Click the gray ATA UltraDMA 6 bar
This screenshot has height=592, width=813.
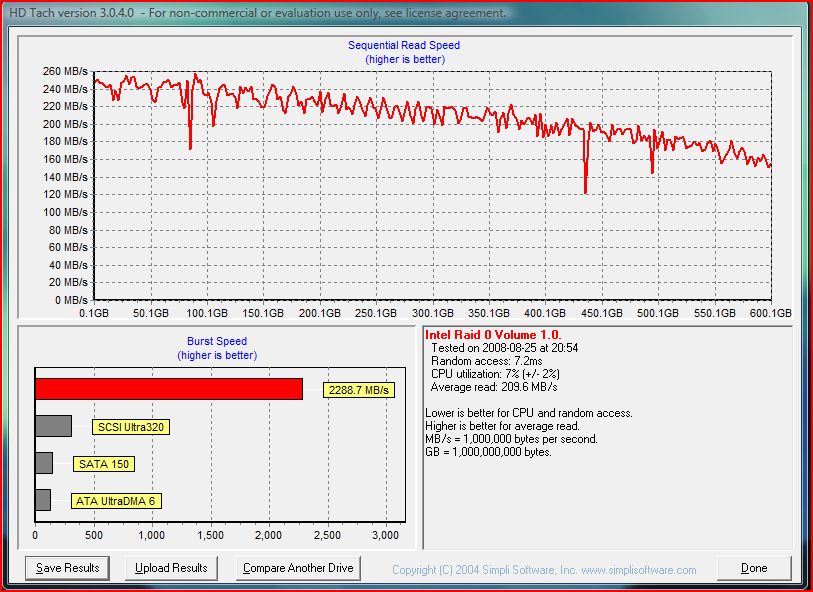click(43, 500)
